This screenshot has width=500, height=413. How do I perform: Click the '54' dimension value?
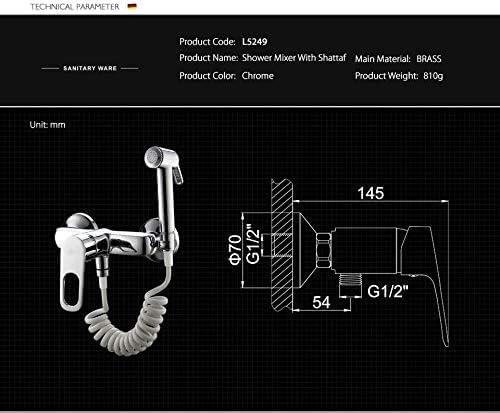[x=321, y=302]
